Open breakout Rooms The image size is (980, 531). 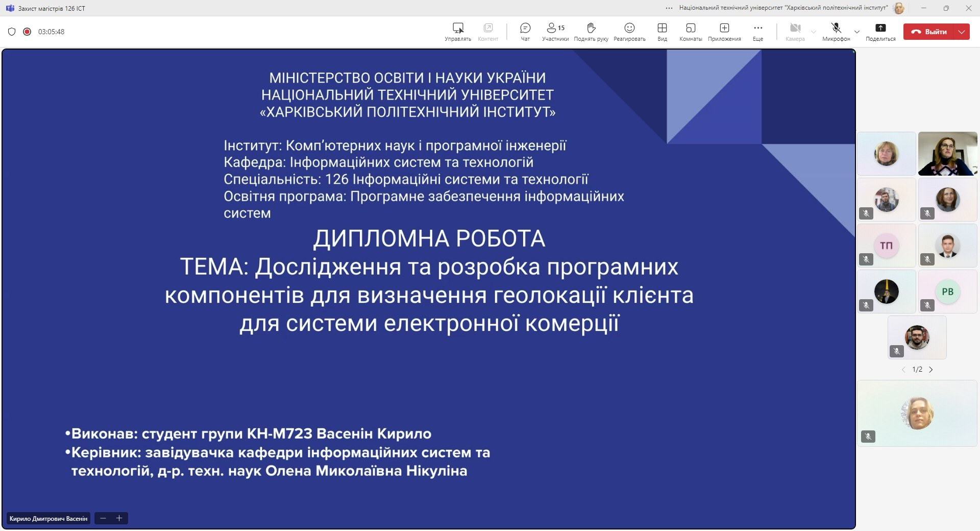point(691,31)
